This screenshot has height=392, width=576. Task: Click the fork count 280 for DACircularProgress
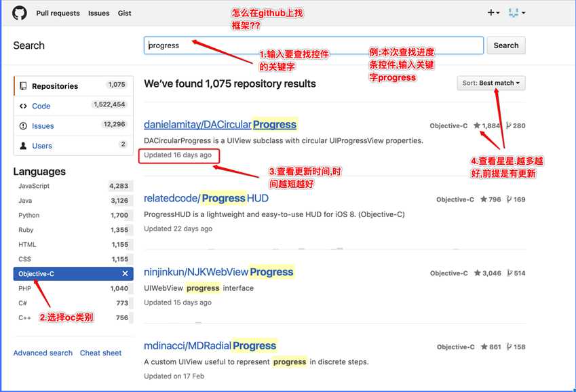[516, 125]
